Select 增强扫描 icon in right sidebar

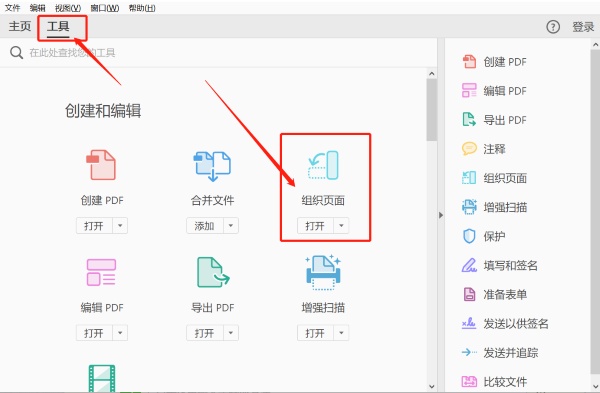coord(469,207)
